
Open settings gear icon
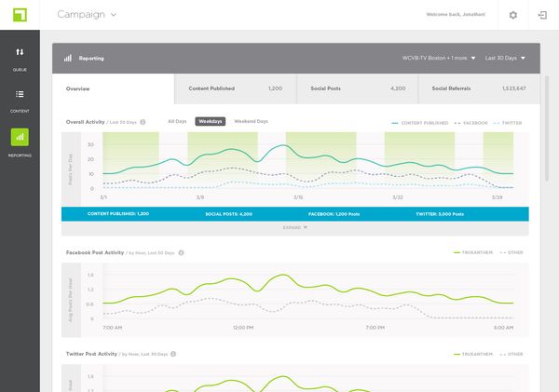(513, 15)
